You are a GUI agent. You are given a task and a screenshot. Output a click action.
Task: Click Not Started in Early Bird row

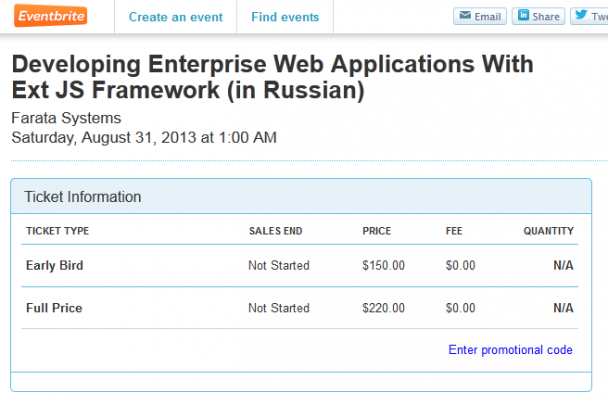coord(279,265)
